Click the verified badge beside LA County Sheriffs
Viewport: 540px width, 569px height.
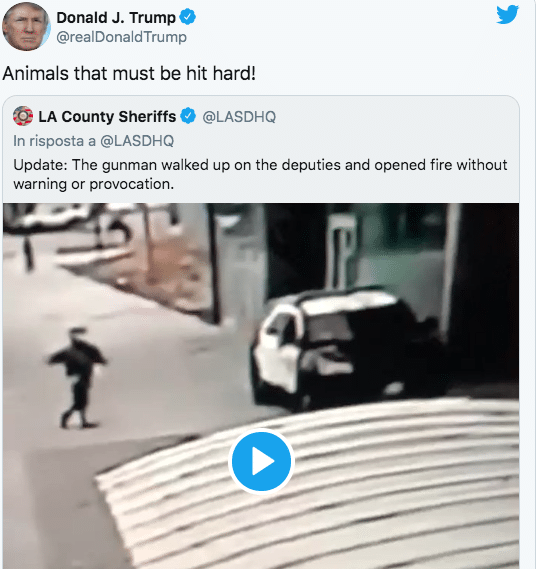(x=188, y=116)
